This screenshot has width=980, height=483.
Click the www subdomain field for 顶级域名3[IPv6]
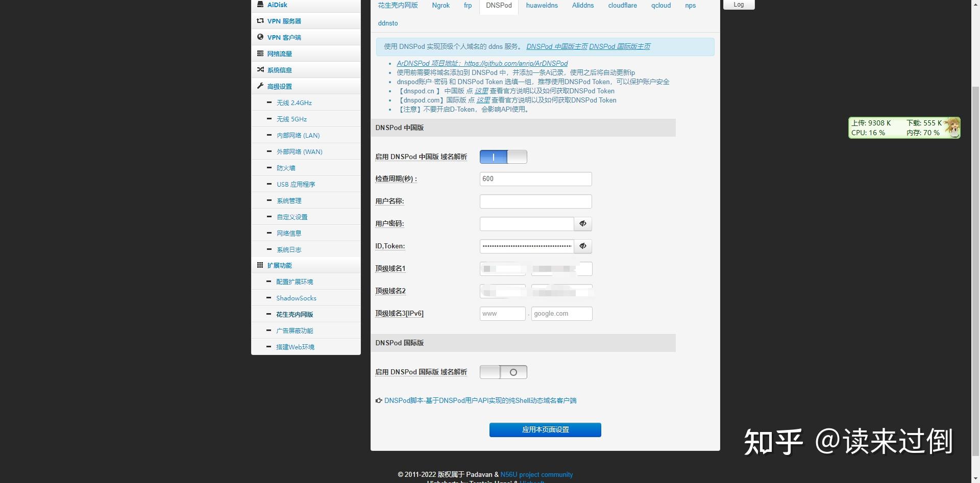pyautogui.click(x=503, y=314)
